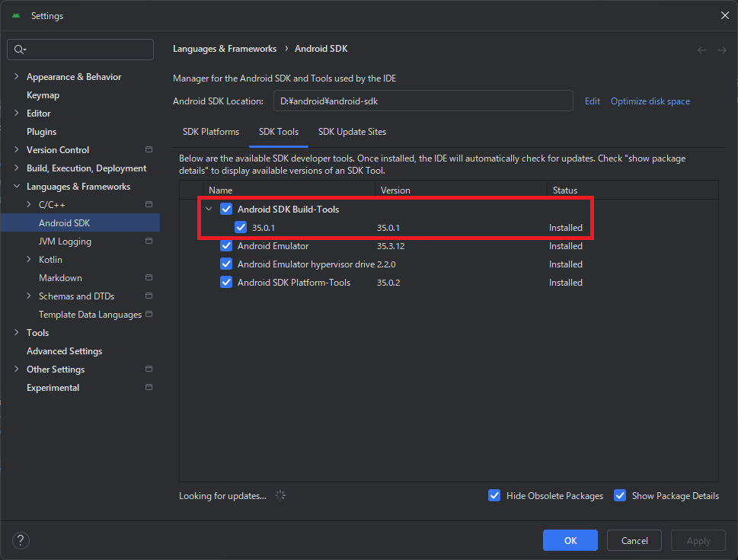Click project-level icon beside Experimental
The image size is (738, 560).
[x=149, y=388]
